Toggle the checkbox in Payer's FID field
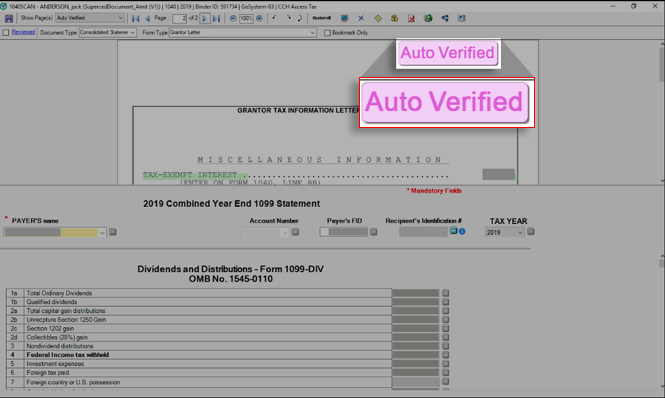665x398 pixels. (x=324, y=232)
